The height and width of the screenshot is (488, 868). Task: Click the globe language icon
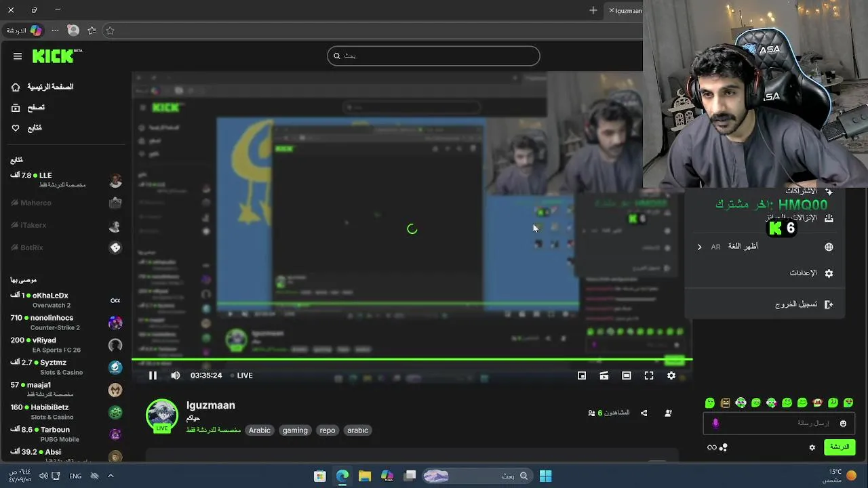click(829, 247)
